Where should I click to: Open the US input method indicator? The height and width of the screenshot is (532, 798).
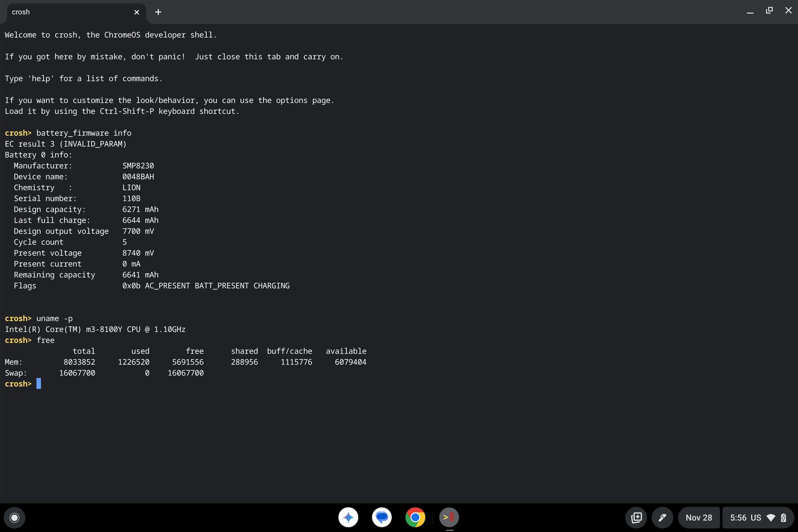pyautogui.click(x=756, y=518)
